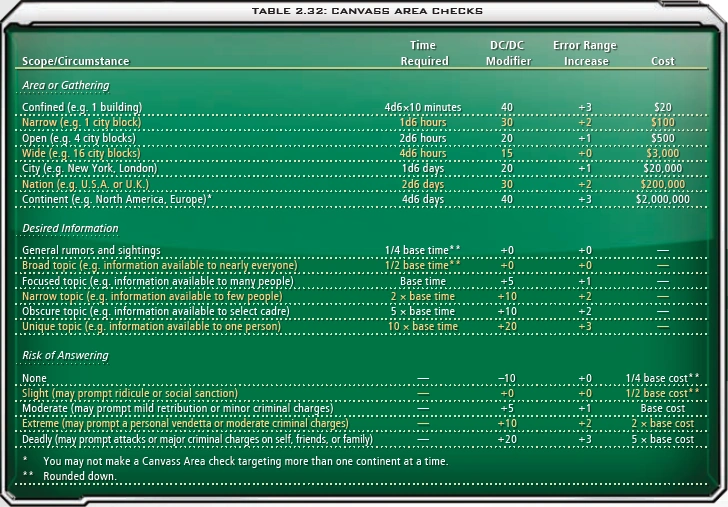Select row label 'Obscure topic (e.g. information available to select cadre)'

coord(156,311)
